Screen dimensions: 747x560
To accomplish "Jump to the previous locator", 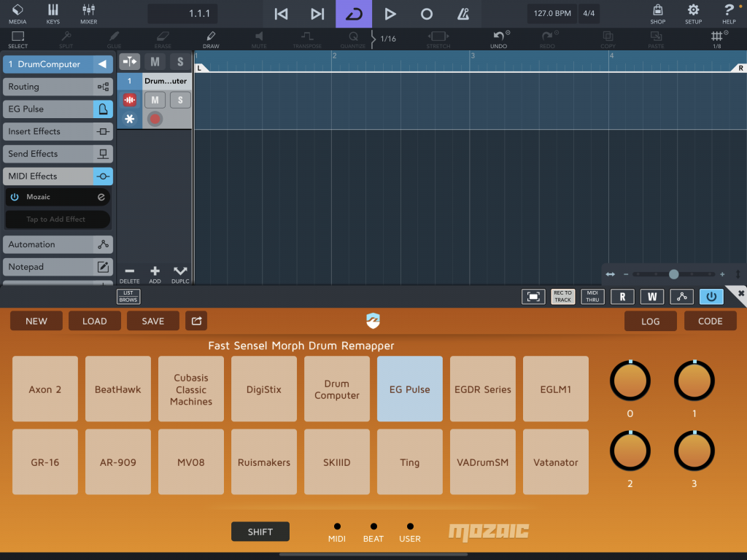I will (x=281, y=14).
